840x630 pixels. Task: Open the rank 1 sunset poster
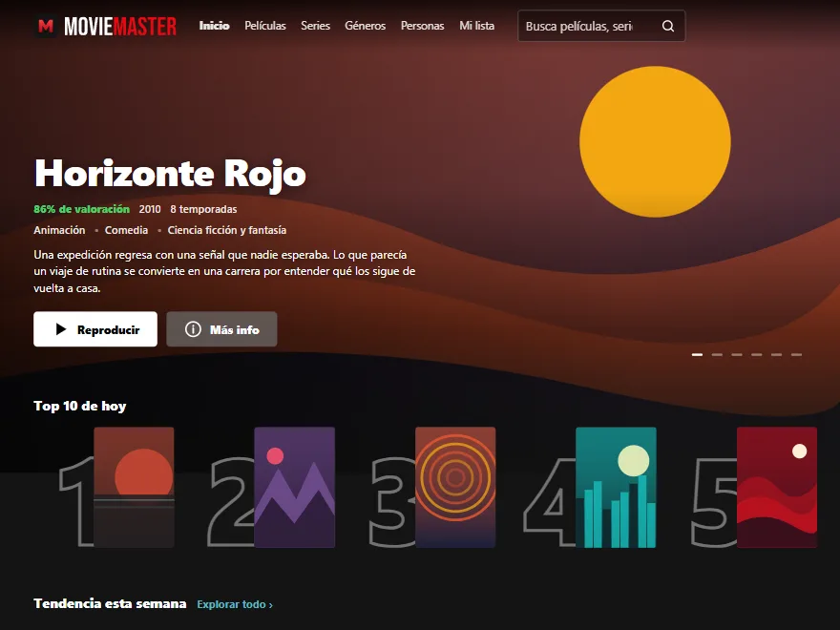pos(134,487)
